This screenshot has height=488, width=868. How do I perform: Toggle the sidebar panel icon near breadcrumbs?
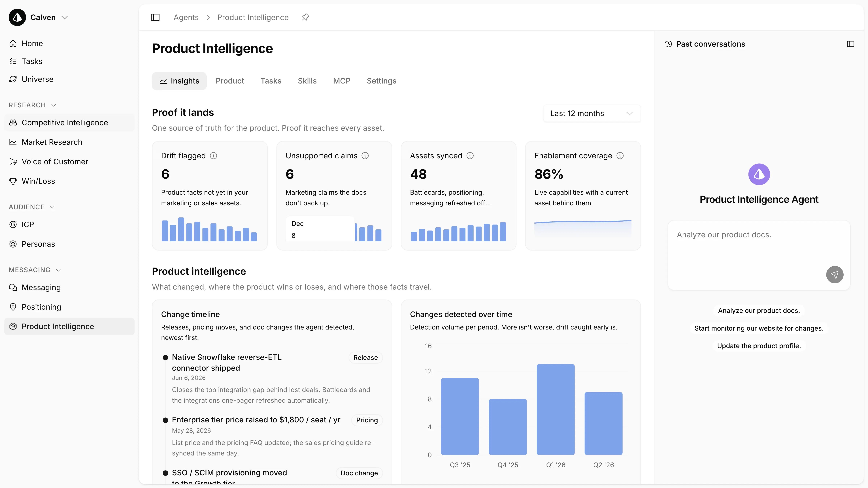(155, 18)
